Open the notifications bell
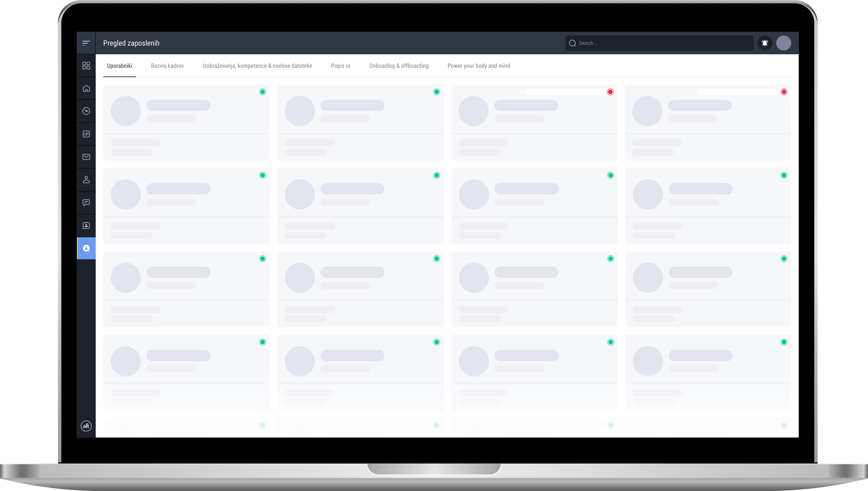Screen dimensions: 868x491 [x=765, y=43]
